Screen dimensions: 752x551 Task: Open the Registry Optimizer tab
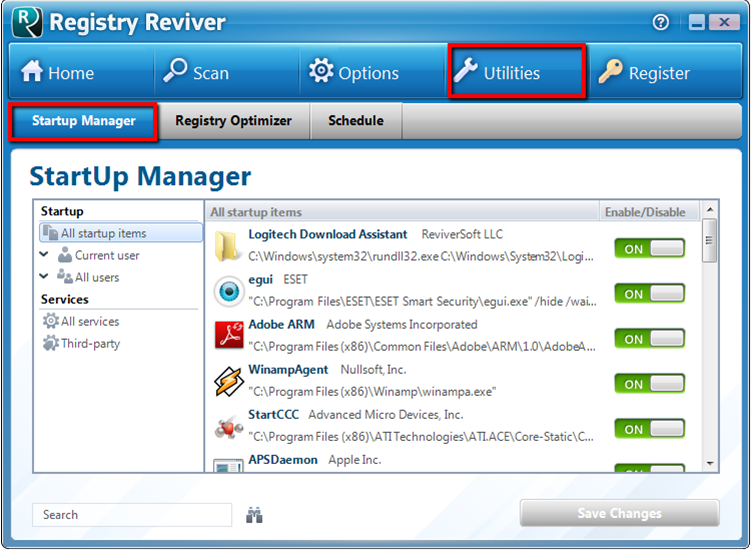[x=233, y=121]
